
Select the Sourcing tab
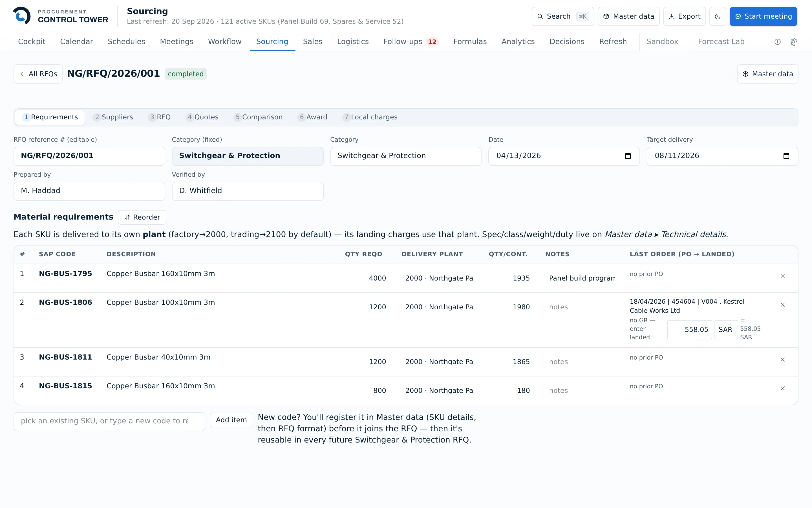point(272,42)
